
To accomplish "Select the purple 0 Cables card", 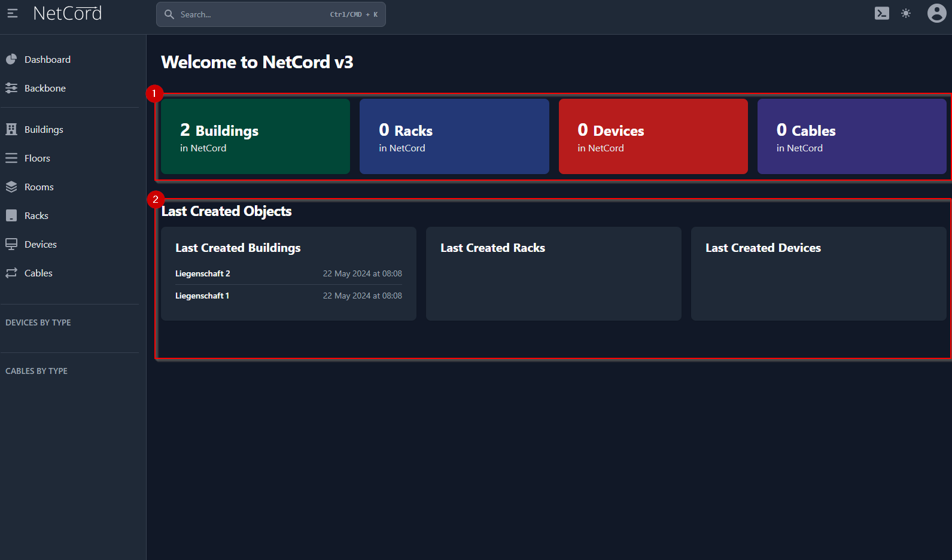I will click(x=851, y=136).
